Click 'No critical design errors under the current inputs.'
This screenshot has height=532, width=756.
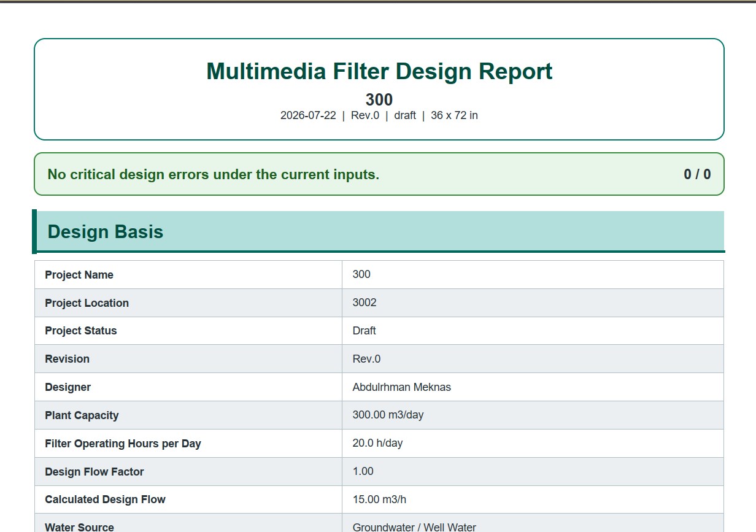click(x=214, y=174)
